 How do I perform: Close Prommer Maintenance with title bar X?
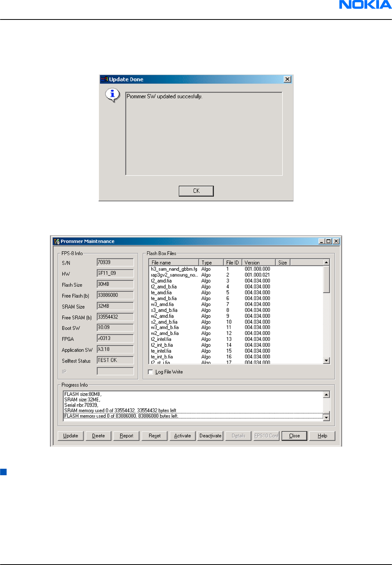tap(336, 241)
